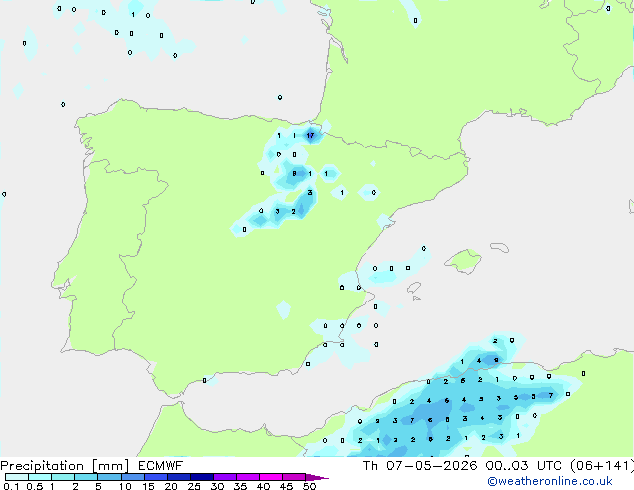Click the dark navy swatch between 25 and 30

[x=202, y=477]
